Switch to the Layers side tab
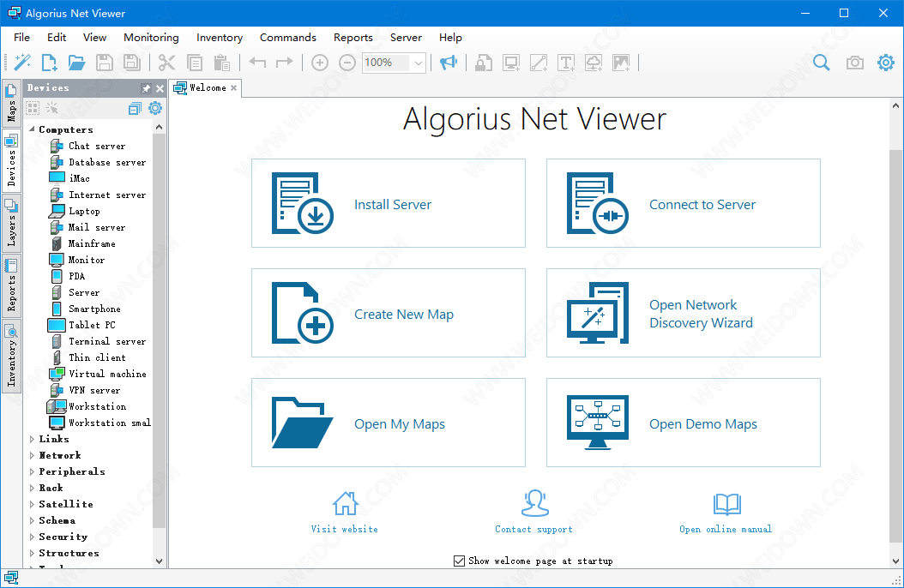Image resolution: width=904 pixels, height=588 pixels. coord(11,223)
